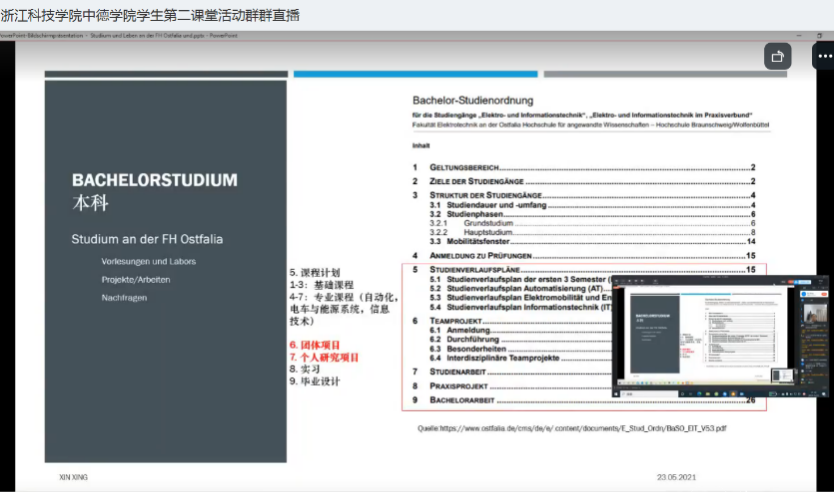Click the blue bar above the slide
The height and width of the screenshot is (492, 834).
(414, 73)
